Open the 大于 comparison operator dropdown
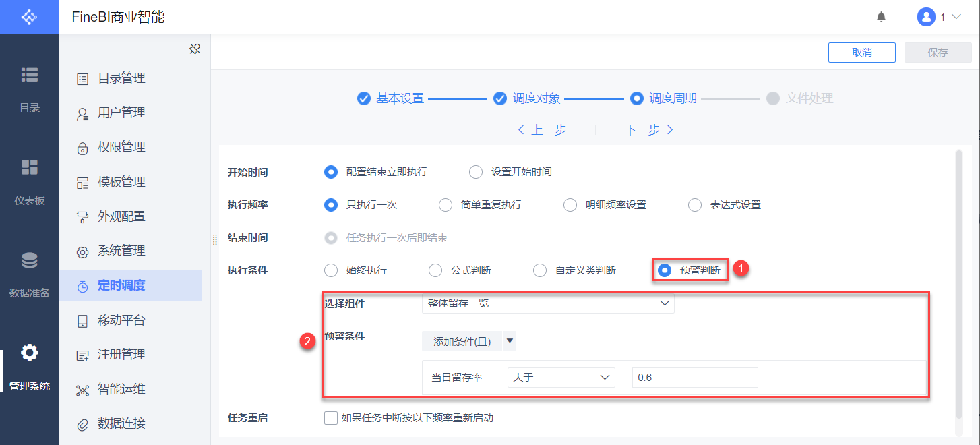 (x=561, y=378)
